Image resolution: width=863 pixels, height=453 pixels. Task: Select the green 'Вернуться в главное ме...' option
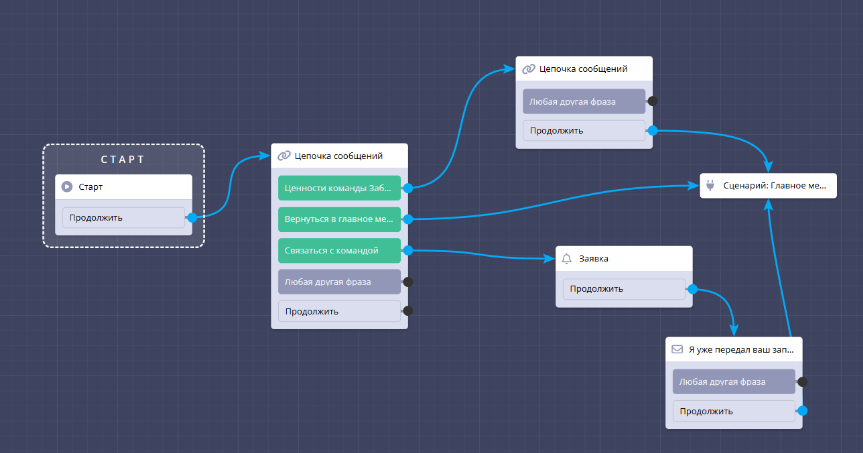pos(339,218)
